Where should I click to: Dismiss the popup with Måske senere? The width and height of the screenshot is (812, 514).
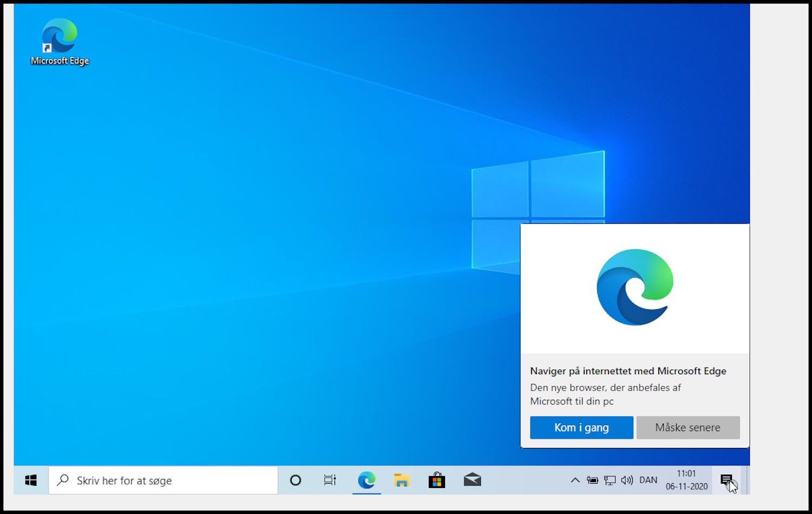[x=687, y=427]
